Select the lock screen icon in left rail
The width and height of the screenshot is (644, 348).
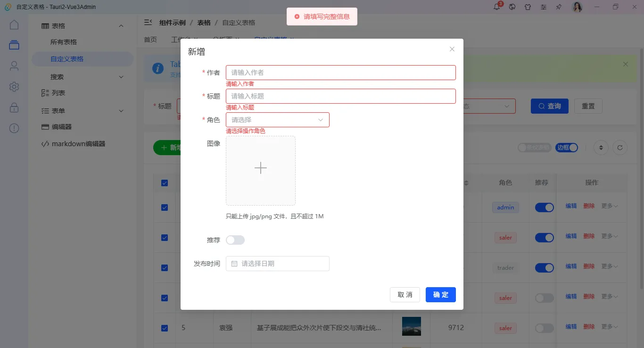coord(14,107)
